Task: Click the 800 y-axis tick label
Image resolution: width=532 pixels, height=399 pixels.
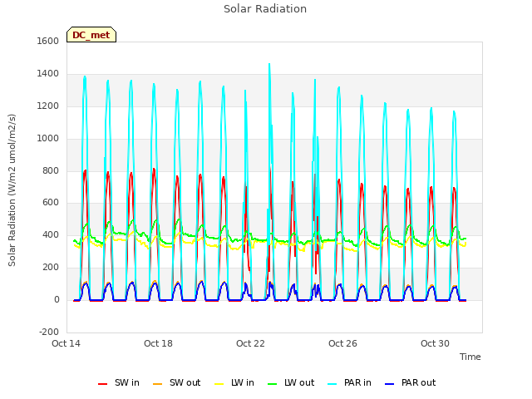Action: pos(51,170)
